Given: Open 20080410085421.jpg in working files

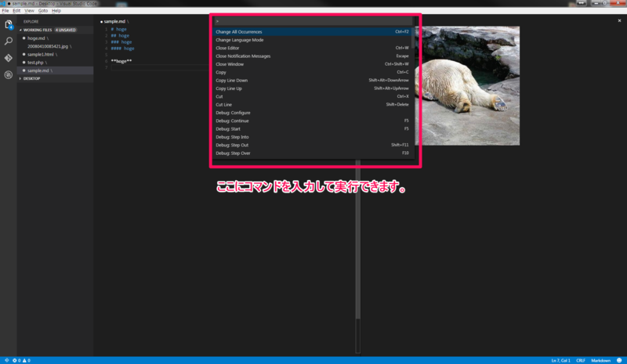Looking at the screenshot, I should click(55, 46).
